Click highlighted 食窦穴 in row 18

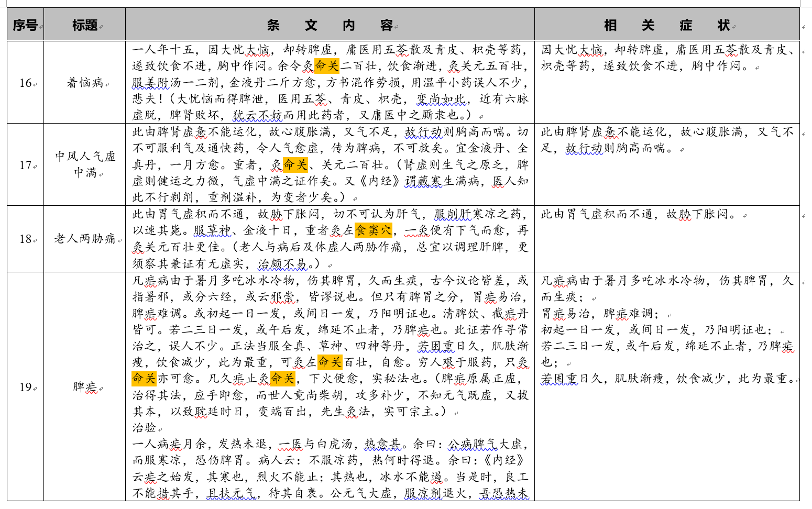374,230
